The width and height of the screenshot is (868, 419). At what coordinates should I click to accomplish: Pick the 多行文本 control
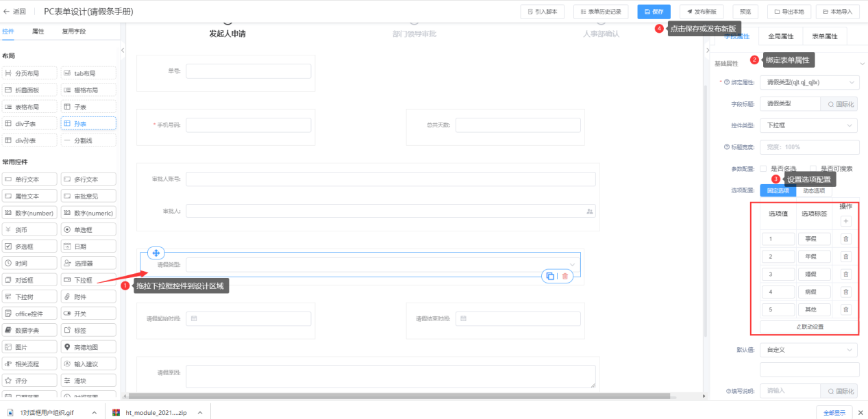click(x=88, y=179)
